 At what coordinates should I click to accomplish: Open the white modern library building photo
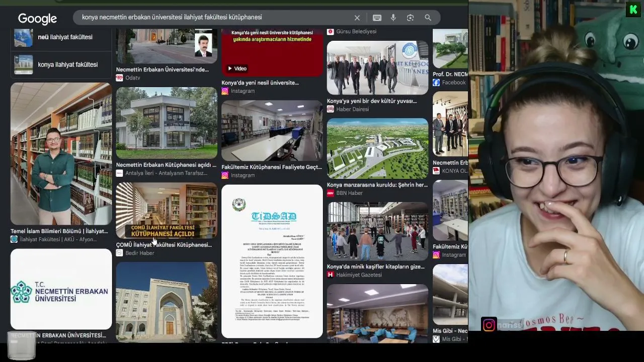click(x=167, y=123)
